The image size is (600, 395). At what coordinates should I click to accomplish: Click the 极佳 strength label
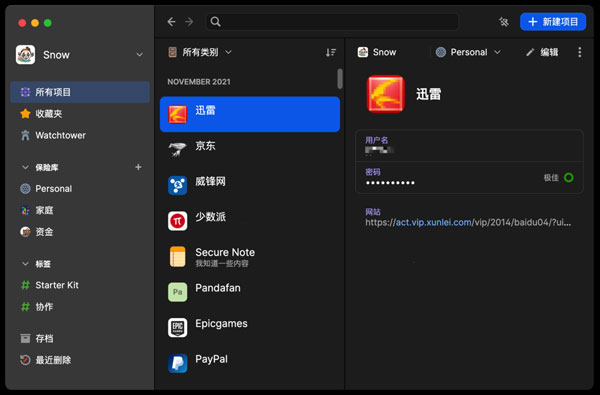tap(551, 178)
